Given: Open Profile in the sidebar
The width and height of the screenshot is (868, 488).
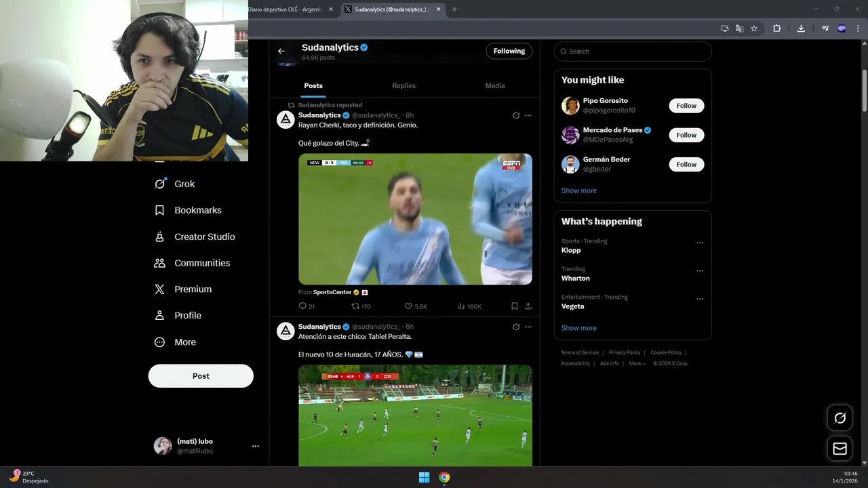Looking at the screenshot, I should 178,316.
